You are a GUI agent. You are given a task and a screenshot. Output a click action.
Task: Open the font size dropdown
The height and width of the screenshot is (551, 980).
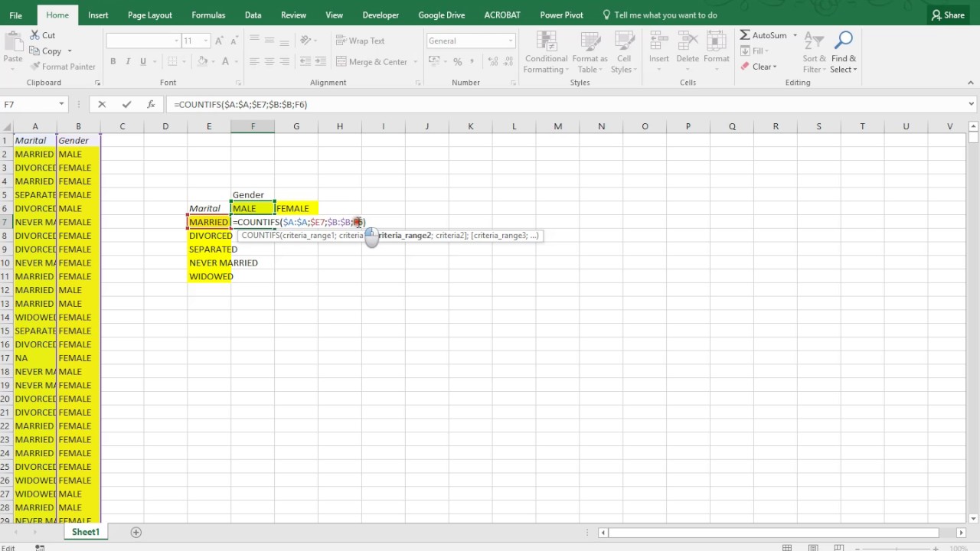[205, 41]
